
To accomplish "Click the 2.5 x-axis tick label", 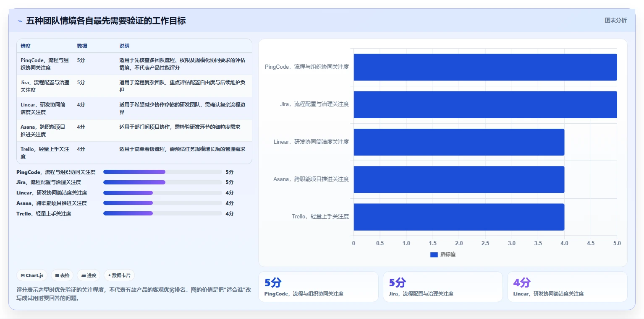I will point(485,243).
